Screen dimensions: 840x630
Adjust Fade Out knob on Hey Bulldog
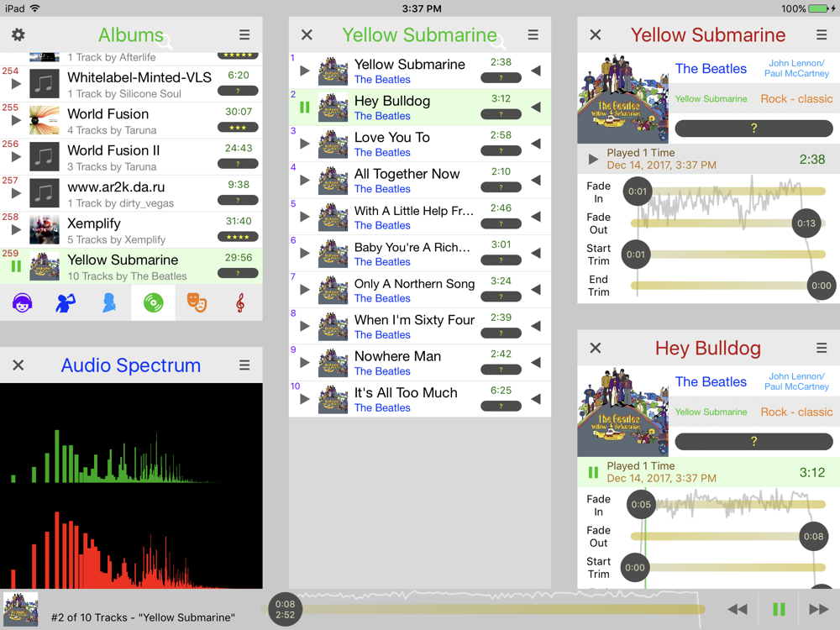(x=814, y=536)
